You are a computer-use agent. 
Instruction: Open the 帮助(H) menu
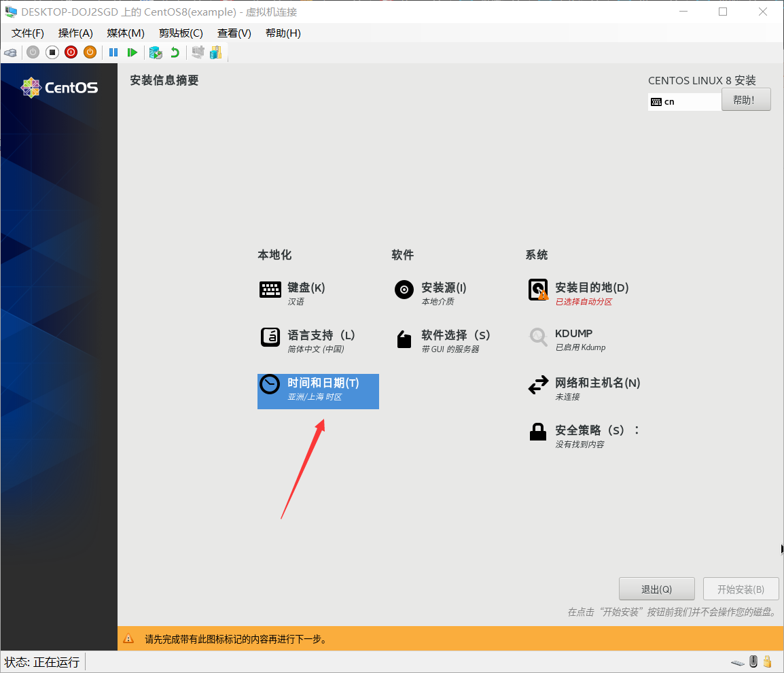tap(283, 33)
